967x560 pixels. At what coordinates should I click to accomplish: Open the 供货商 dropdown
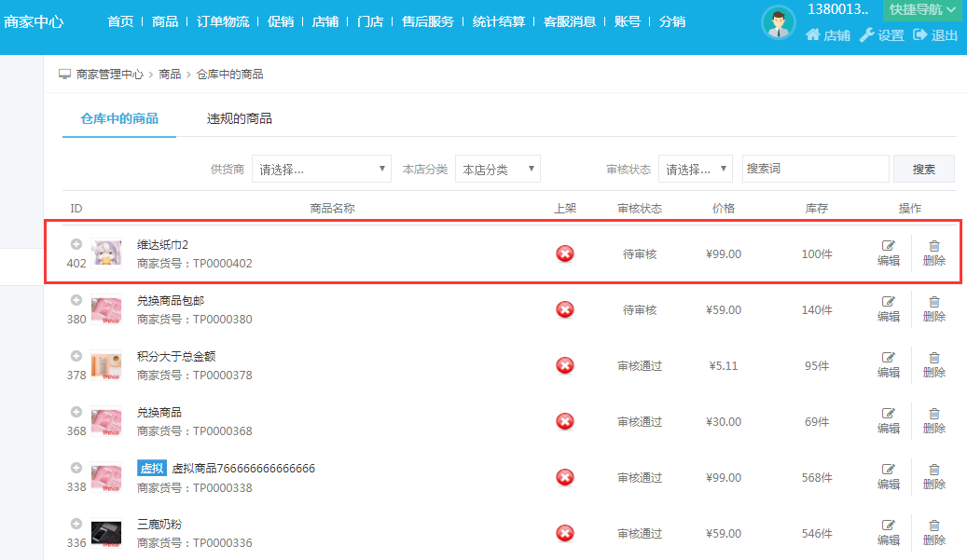point(322,169)
